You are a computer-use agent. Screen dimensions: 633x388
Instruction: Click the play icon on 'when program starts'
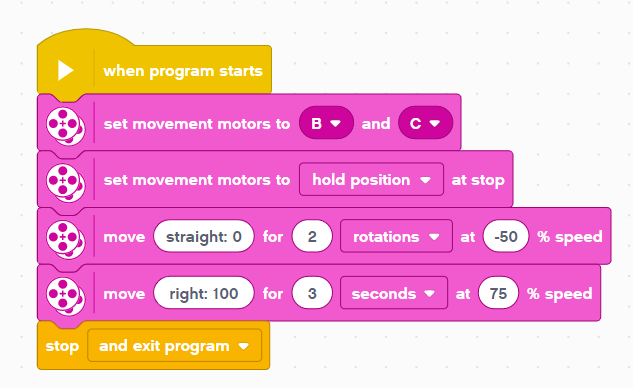pos(65,71)
